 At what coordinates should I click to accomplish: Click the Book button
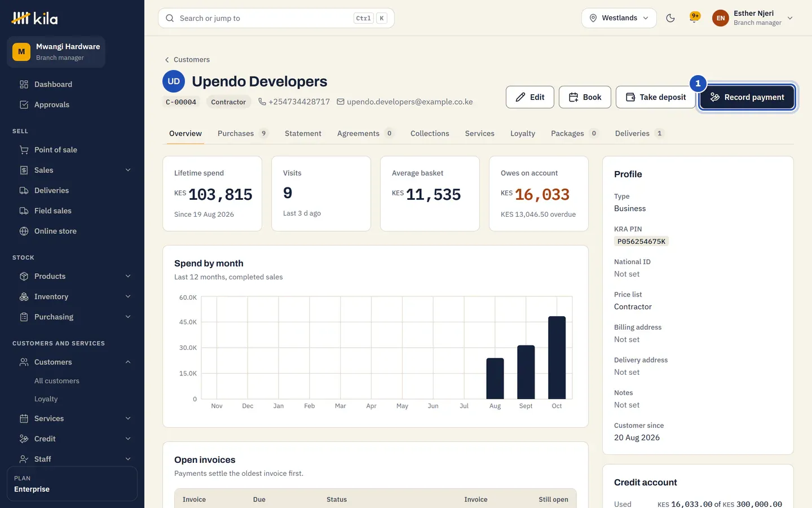585,97
